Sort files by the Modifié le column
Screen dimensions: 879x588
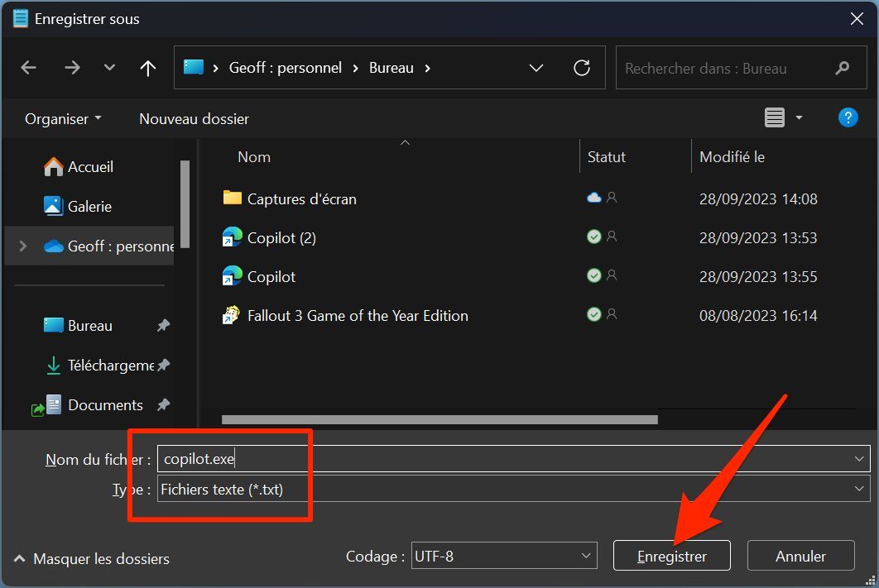732,157
